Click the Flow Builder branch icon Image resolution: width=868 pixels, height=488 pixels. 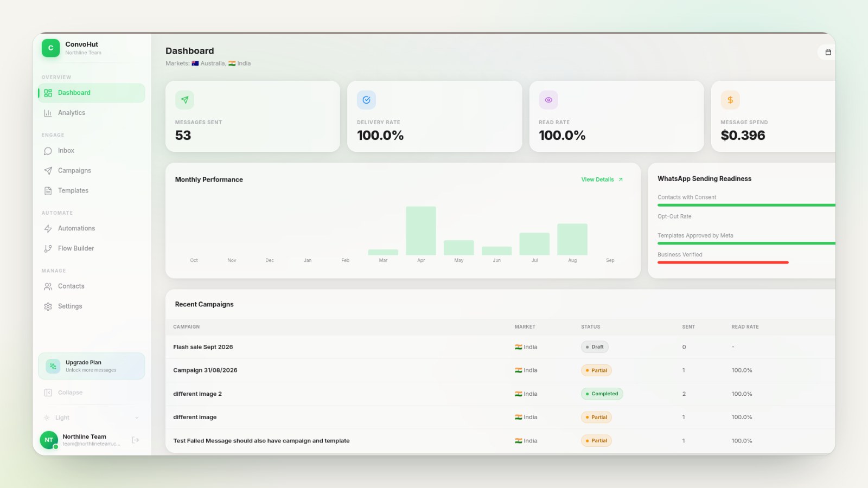[48, 248]
